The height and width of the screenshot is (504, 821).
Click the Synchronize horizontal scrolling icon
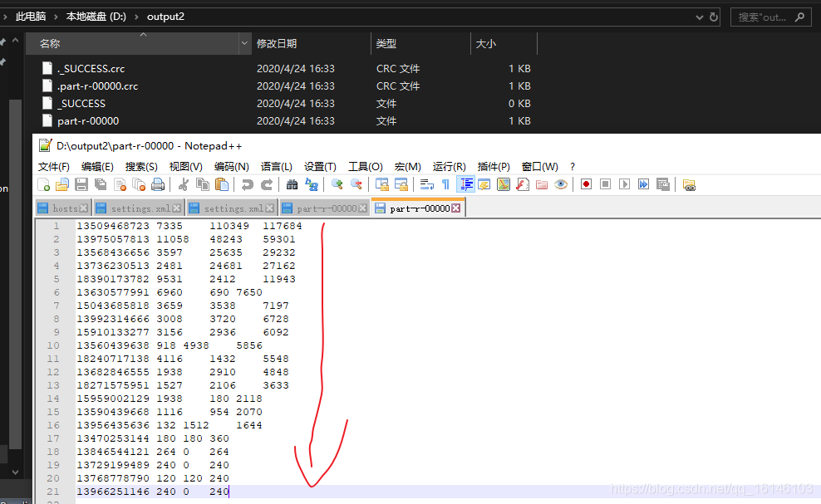[x=401, y=184]
